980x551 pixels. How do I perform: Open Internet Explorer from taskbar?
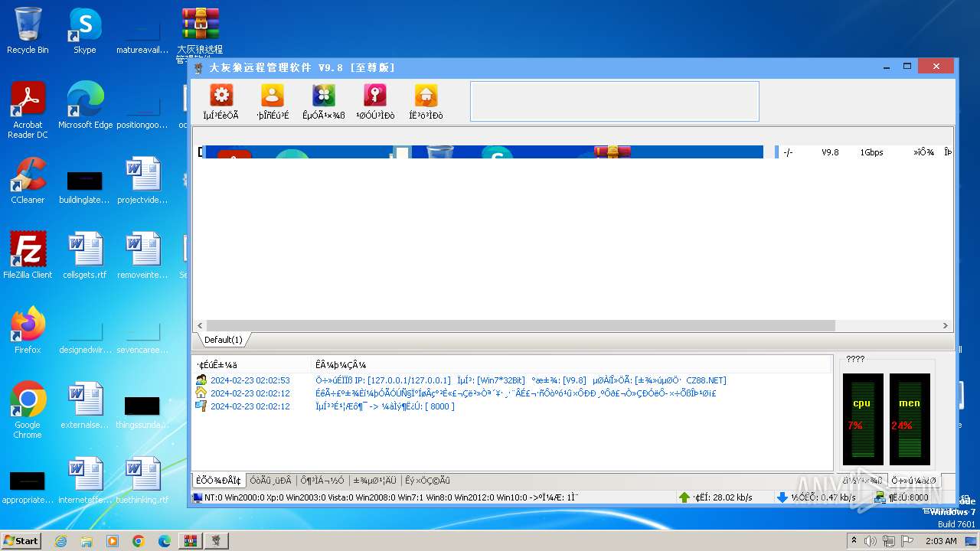click(61, 541)
